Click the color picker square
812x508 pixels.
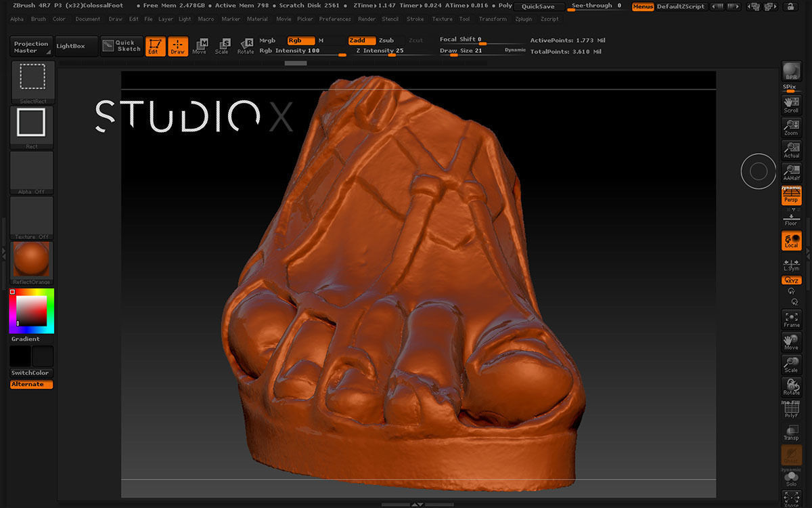tap(32, 311)
